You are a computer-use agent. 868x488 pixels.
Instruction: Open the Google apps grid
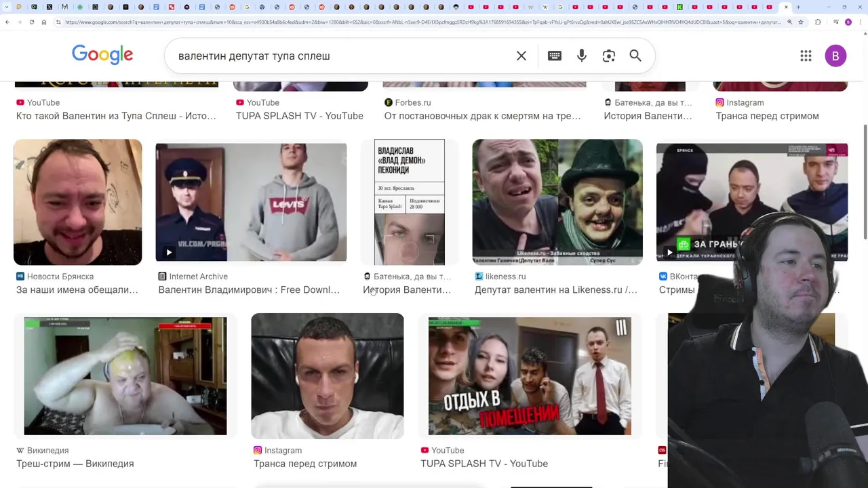[x=806, y=56]
